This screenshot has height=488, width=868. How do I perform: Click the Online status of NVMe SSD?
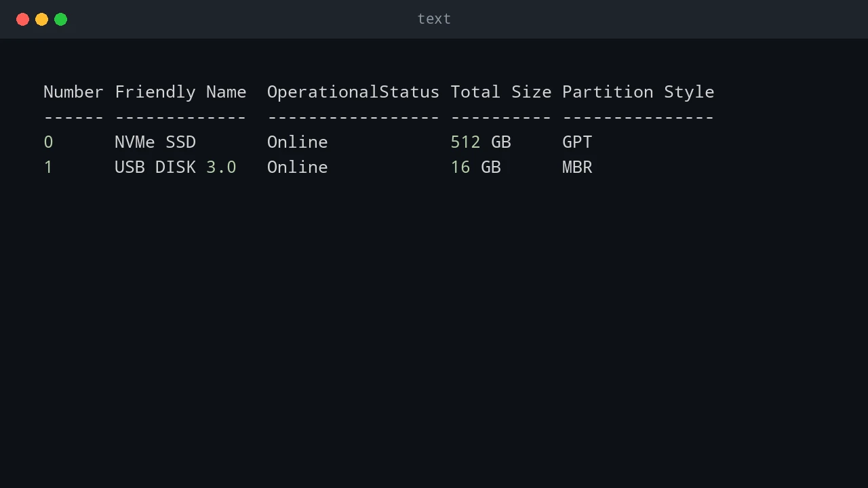pos(298,142)
